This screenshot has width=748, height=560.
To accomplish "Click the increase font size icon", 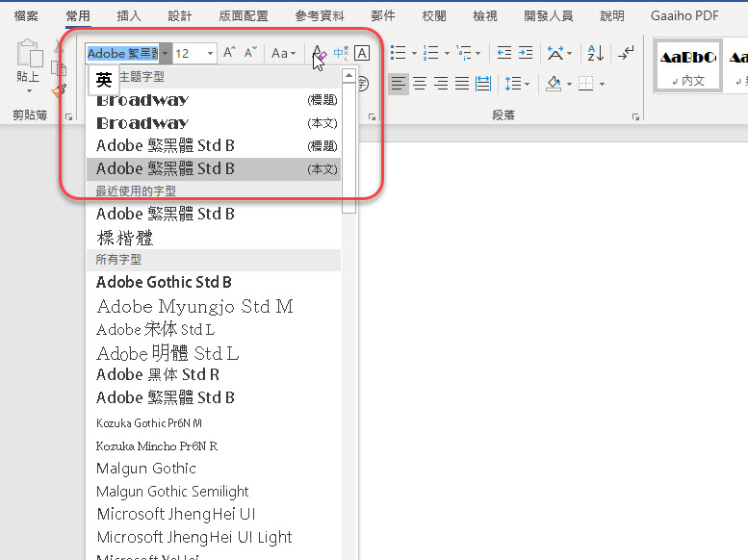I will pos(229,53).
